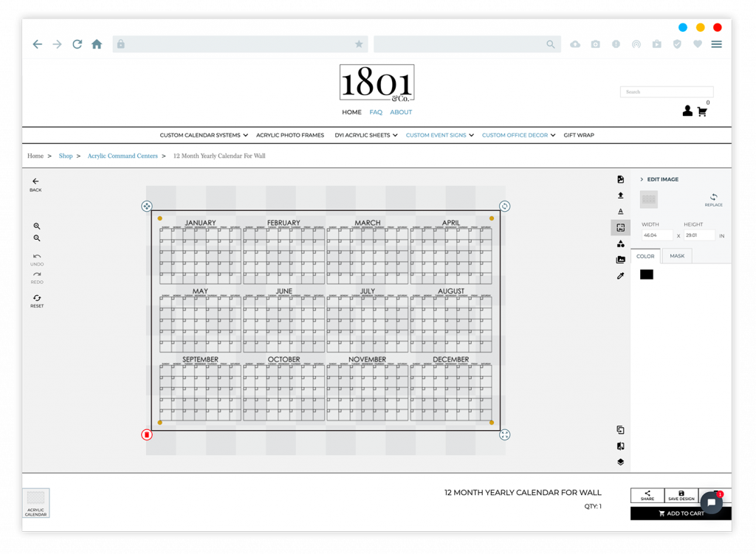756x554 pixels.
Task: Open the user account icon
Action: [x=687, y=111]
